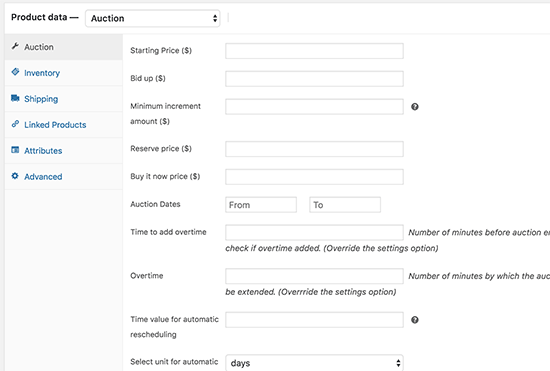This screenshot has width=550, height=371.
Task: Focus the Starting Price input field
Action: (314, 51)
